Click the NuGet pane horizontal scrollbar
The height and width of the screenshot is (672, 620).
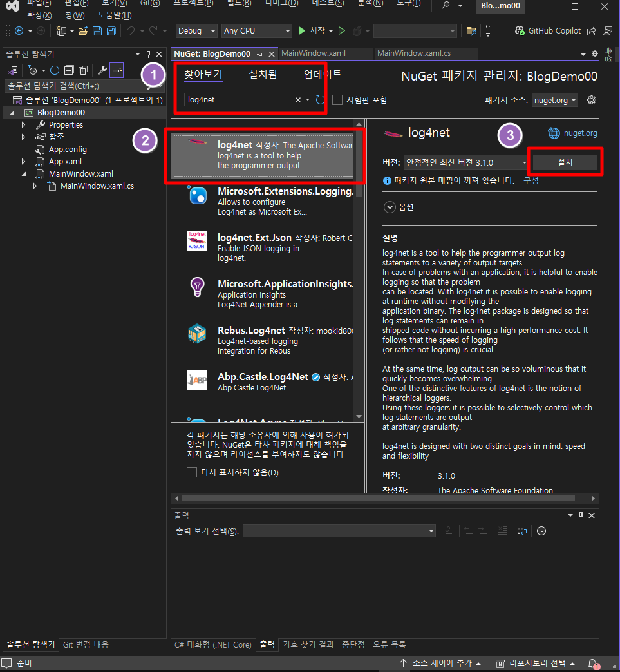click(x=379, y=499)
